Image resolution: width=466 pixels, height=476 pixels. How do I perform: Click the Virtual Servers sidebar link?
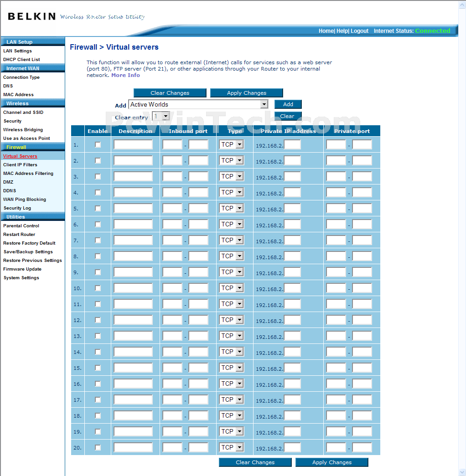tap(20, 156)
